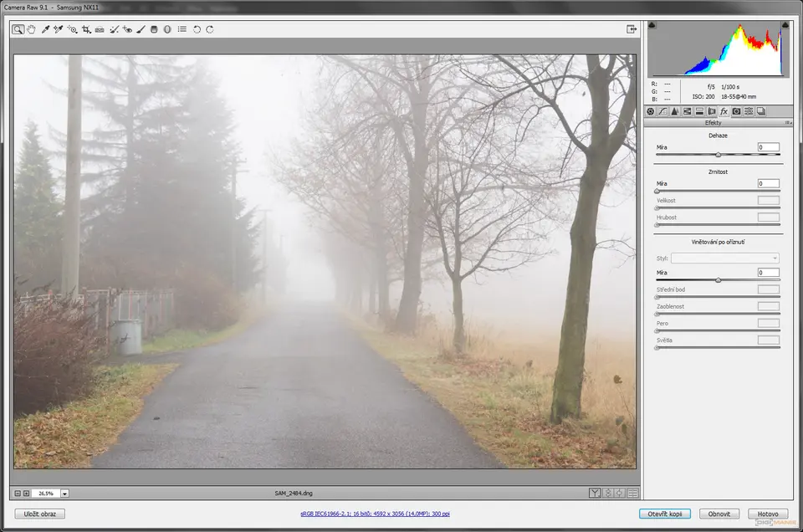The image size is (803, 532).
Task: Toggle shadow clipping warning in histogram
Action: [x=652, y=26]
